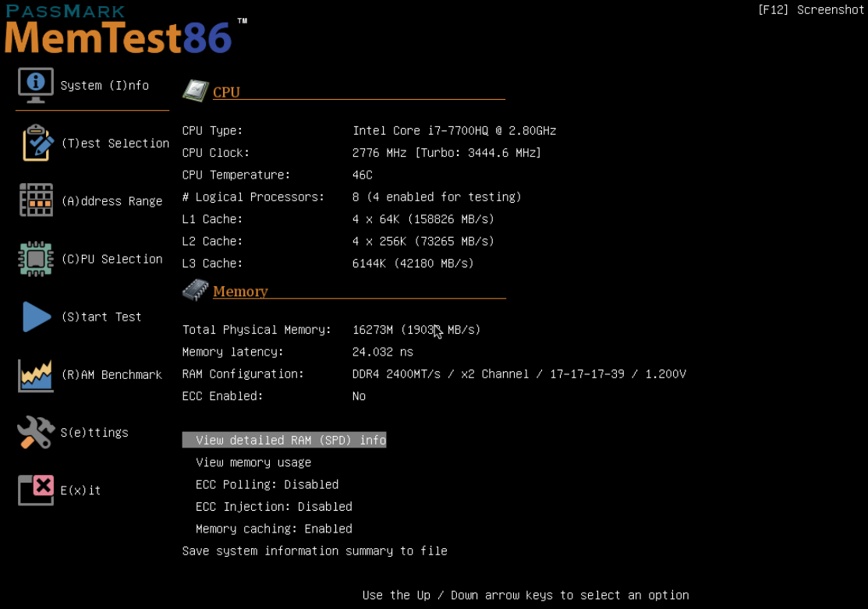Viewport: 868px width, 609px height.
Task: Click the Exit red X icon
Action: (x=36, y=490)
